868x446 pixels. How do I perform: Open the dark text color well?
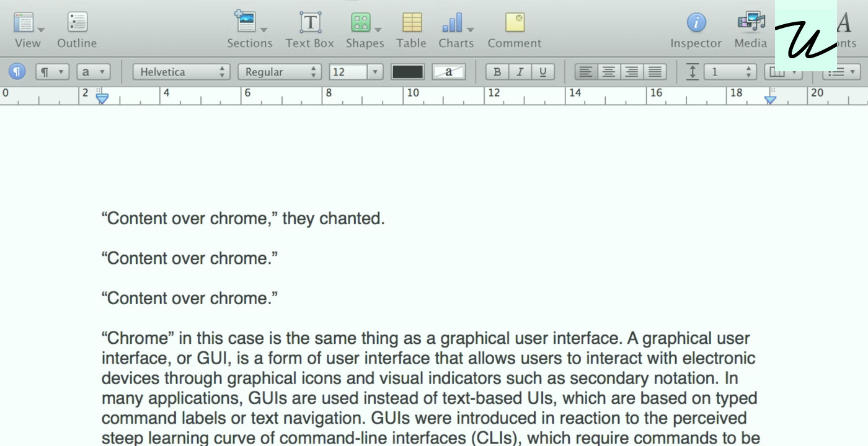point(407,72)
